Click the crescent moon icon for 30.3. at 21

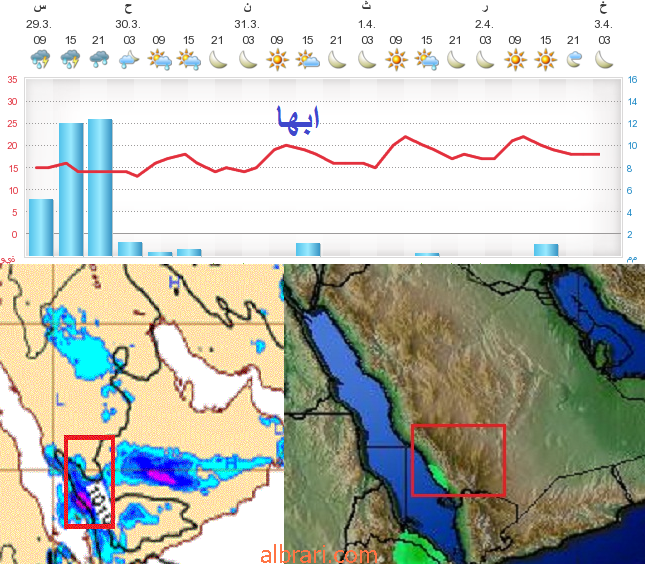click(x=218, y=60)
